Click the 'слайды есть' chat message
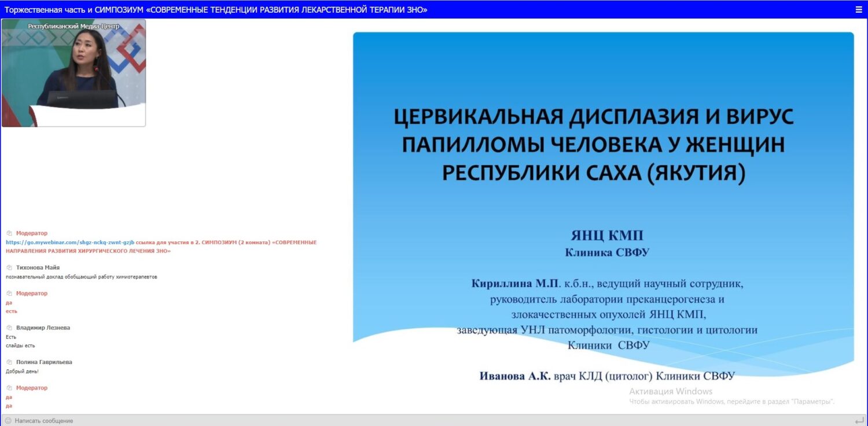Screen dimensions: 868x426 [x=20, y=346]
